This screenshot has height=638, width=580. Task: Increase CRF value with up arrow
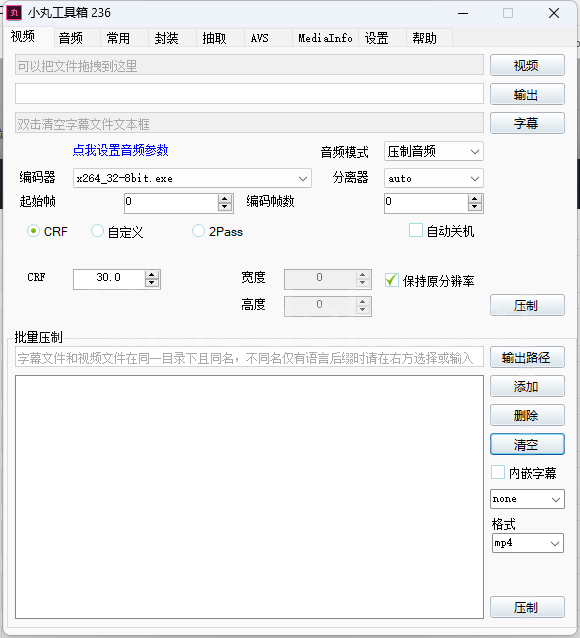tap(152, 275)
